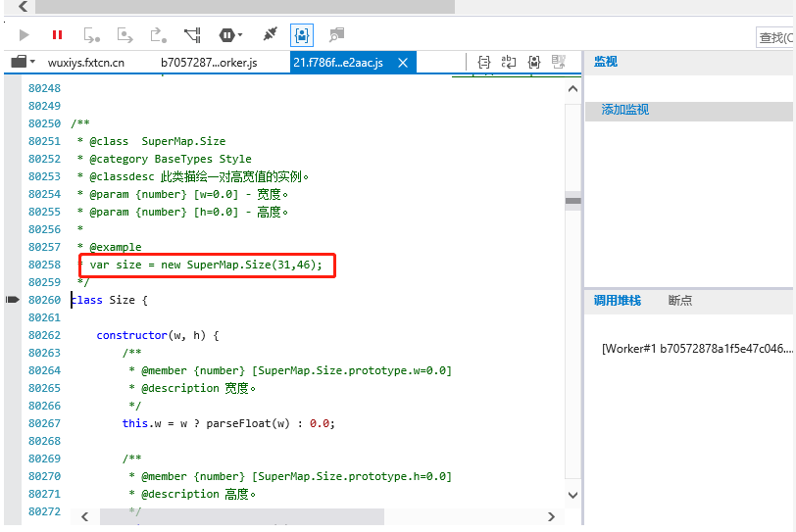This screenshot has width=796, height=532.
Task: Click the search input field in the toolbar
Action: 774,37
